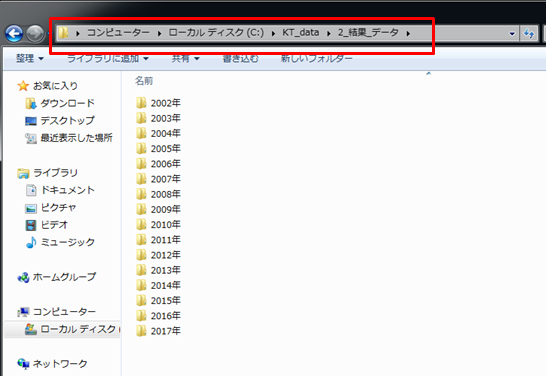
Task: Click the コンピューター icon in navigation pane
Action: pyautogui.click(x=23, y=312)
